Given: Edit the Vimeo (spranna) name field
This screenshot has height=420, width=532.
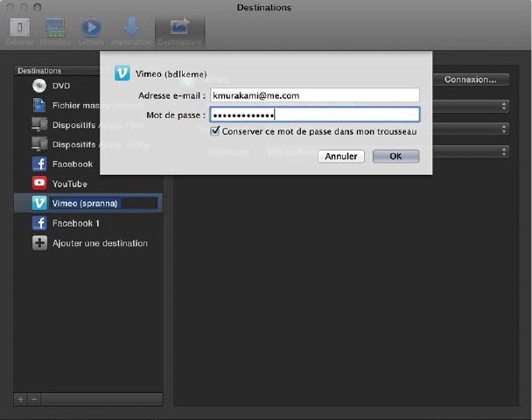Looking at the screenshot, I should pyautogui.click(x=103, y=203).
